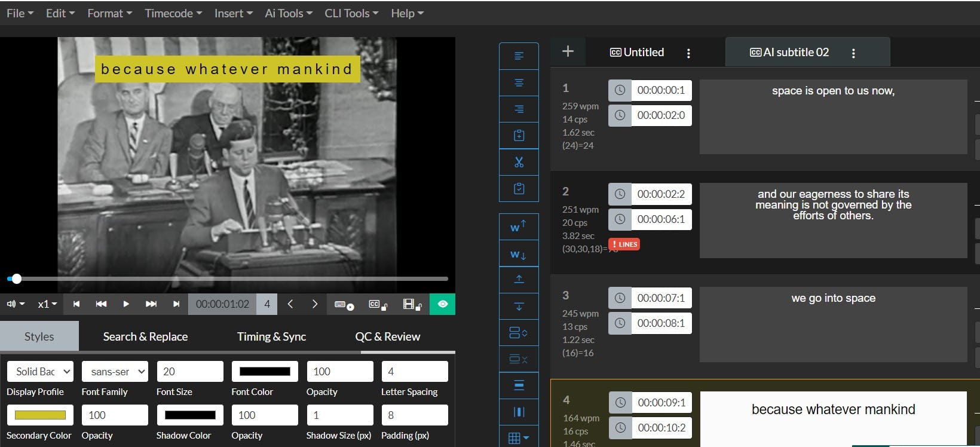Viewport: 980px width, 447px height.
Task: Open options menu for AI subtitle 02
Action: tap(853, 53)
